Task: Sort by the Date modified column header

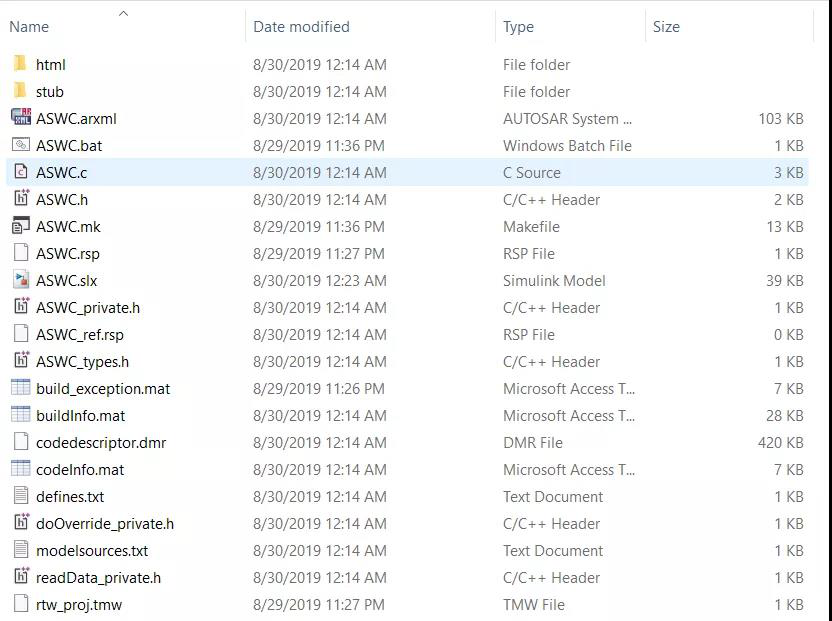Action: tap(301, 27)
